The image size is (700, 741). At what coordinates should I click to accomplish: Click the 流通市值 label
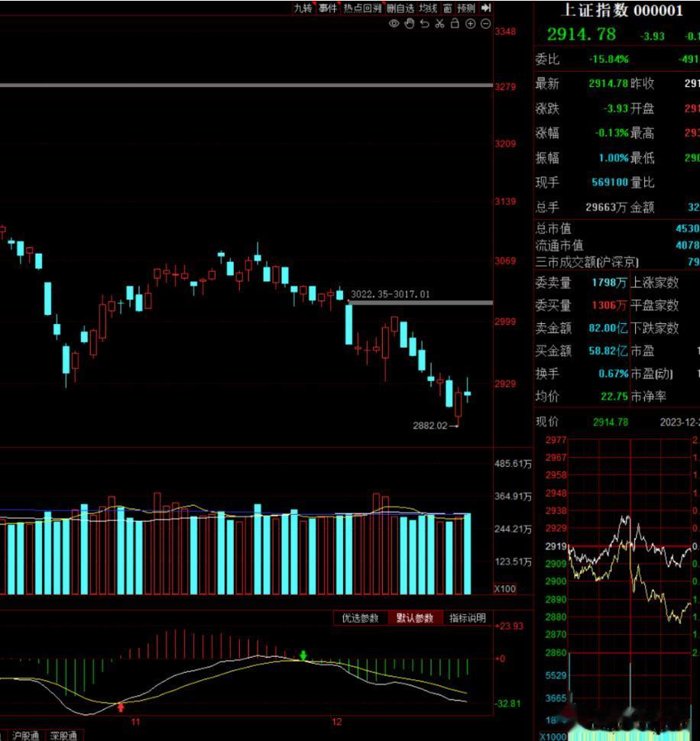click(559, 245)
